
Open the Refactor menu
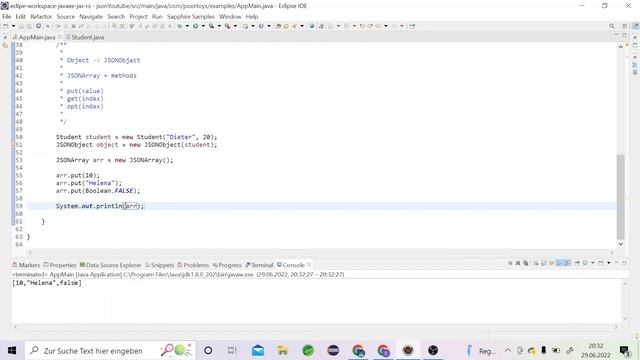coord(41,16)
